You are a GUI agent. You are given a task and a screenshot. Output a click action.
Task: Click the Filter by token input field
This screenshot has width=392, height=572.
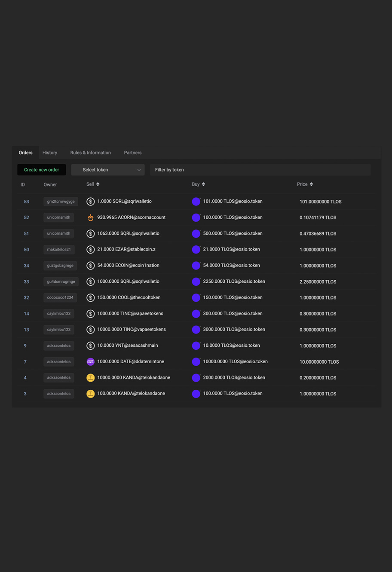pos(260,169)
